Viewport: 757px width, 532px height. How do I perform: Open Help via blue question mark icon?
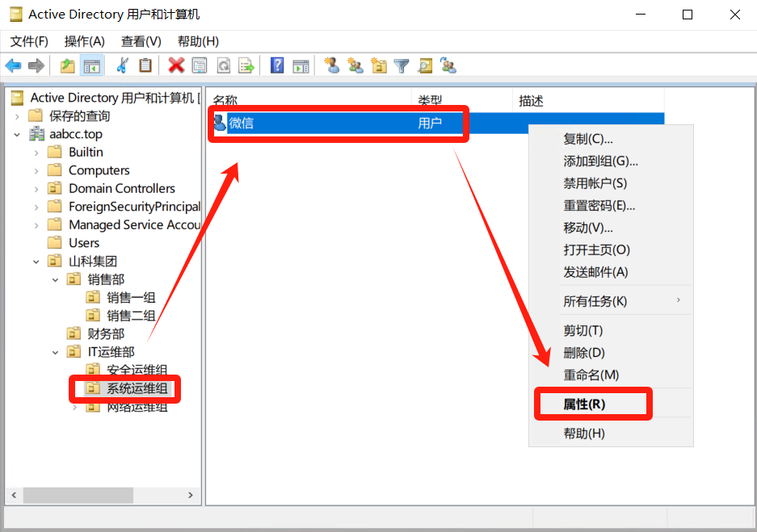tap(277, 66)
